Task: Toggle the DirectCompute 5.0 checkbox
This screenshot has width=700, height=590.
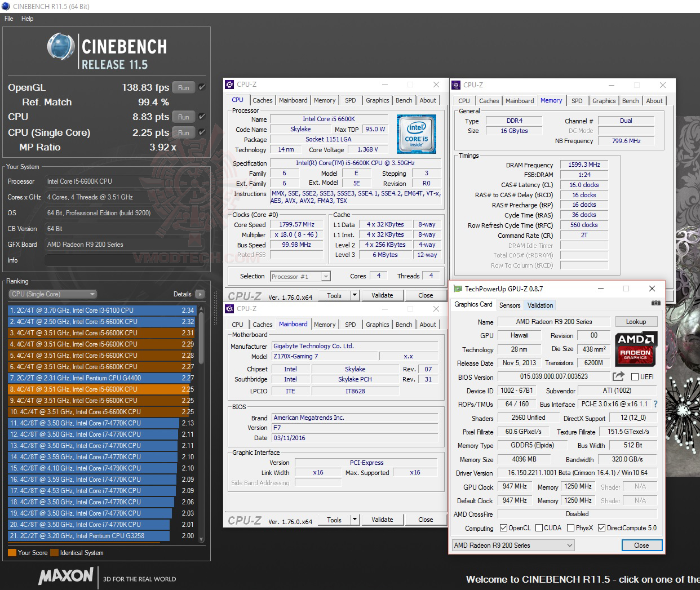Action: (x=602, y=528)
